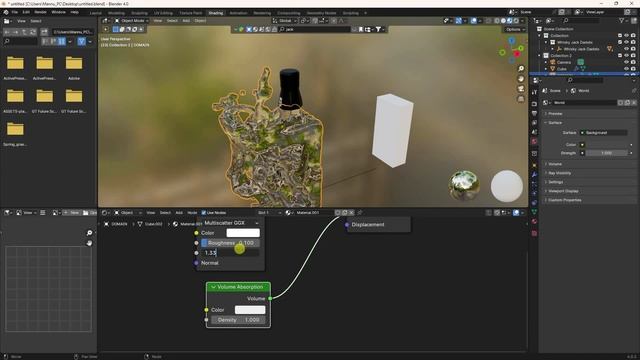Toggle X-ray mode in viewport header
This screenshot has height=360, width=640.
point(489,20)
